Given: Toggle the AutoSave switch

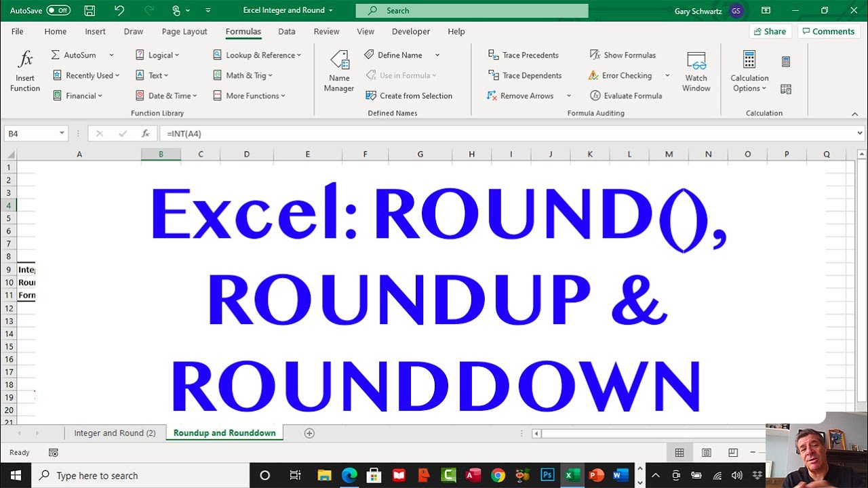Looking at the screenshot, I should (x=58, y=10).
